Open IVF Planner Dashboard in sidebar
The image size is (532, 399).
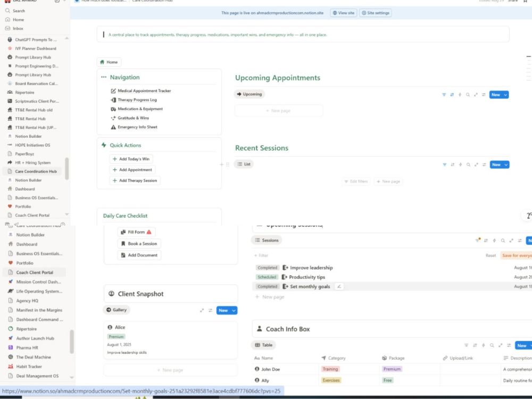pyautogui.click(x=35, y=48)
